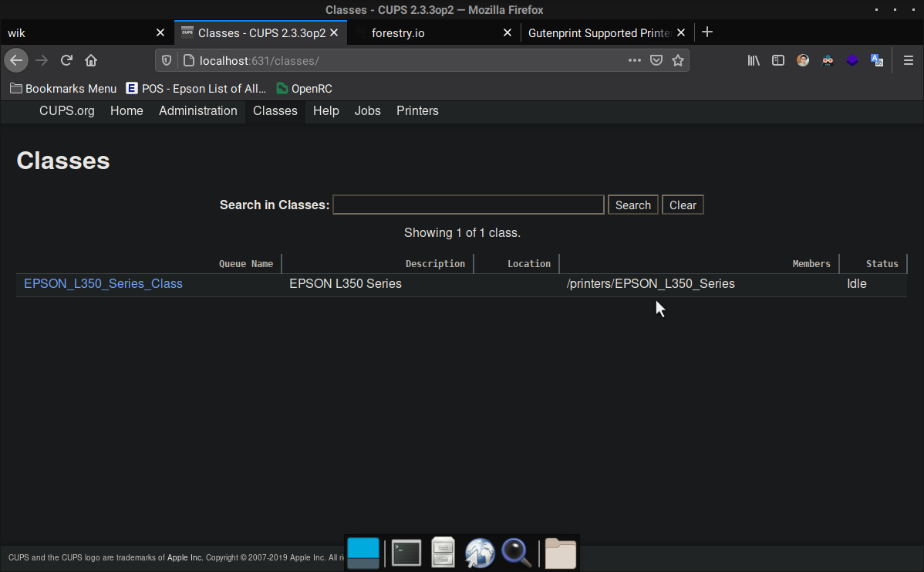
Task: Toggle the sidebars icon
Action: (778, 61)
